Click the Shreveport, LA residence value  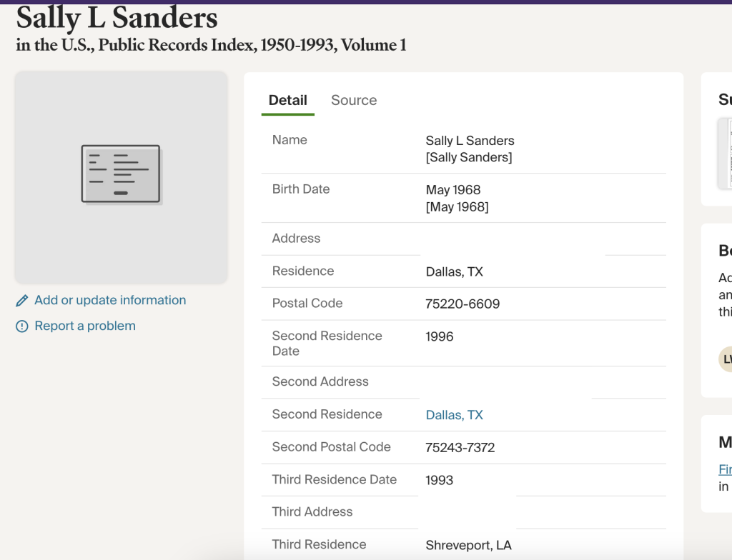pyautogui.click(x=469, y=545)
